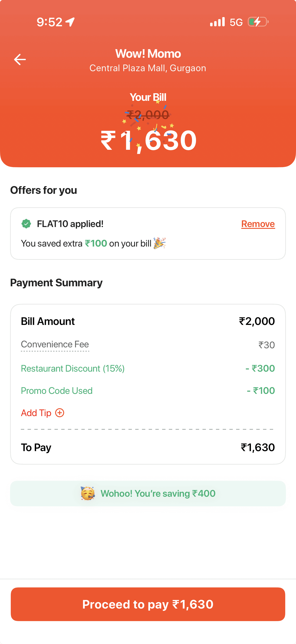The width and height of the screenshot is (296, 644).
Task: Click the party popper emoji in offer card
Action: pyautogui.click(x=159, y=243)
